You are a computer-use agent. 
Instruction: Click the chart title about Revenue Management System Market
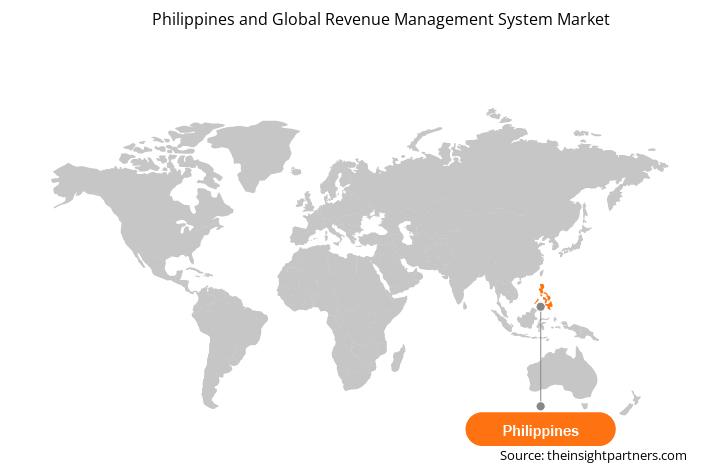pos(381,19)
